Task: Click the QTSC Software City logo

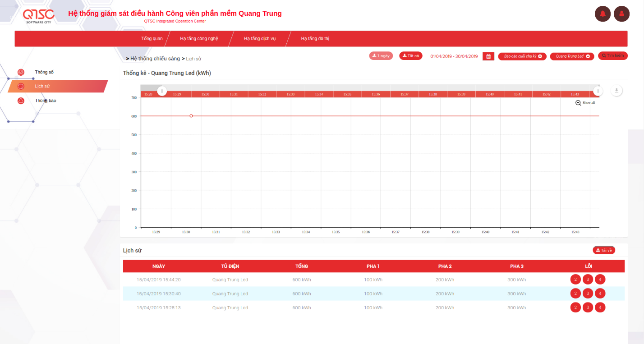Action: 39,16
